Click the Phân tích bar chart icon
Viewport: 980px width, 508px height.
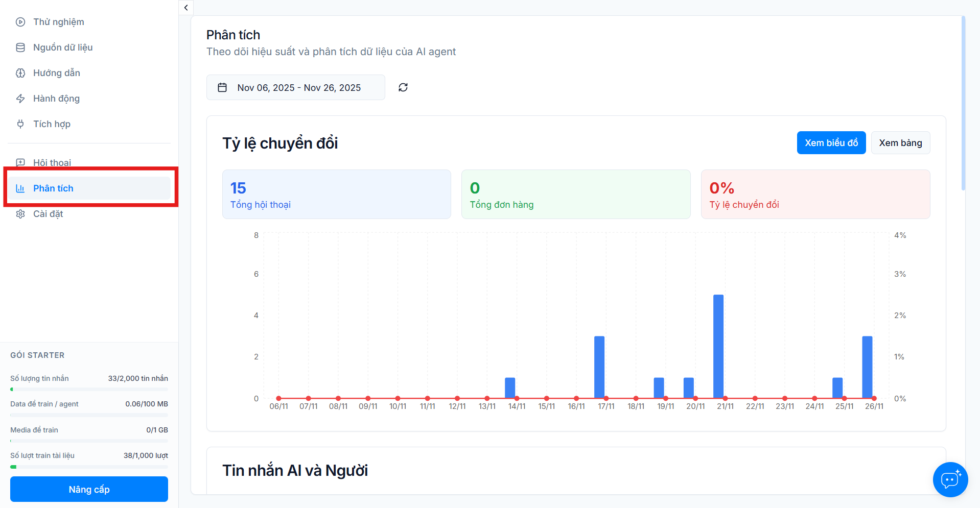coord(20,188)
